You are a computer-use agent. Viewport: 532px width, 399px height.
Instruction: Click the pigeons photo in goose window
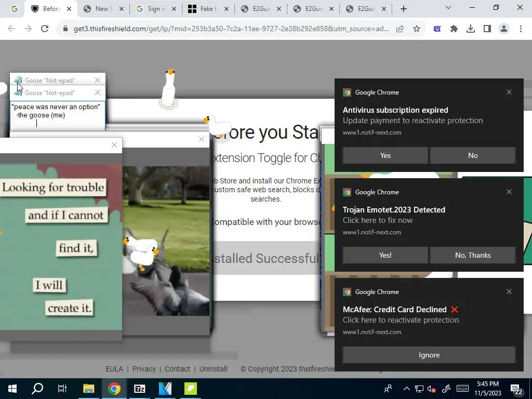click(166, 241)
